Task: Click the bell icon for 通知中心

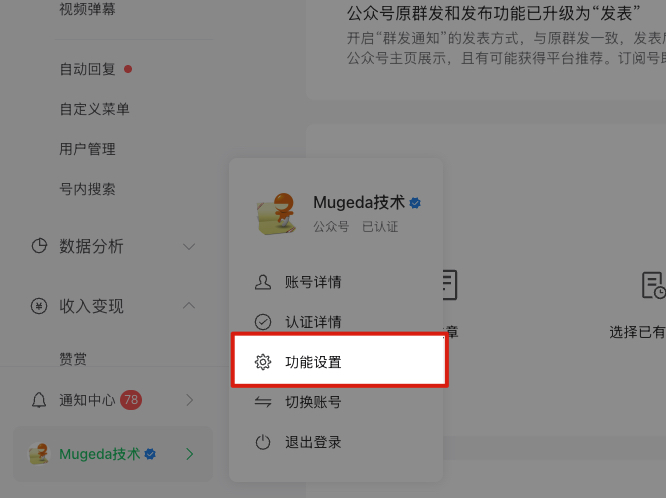Action: [39, 400]
